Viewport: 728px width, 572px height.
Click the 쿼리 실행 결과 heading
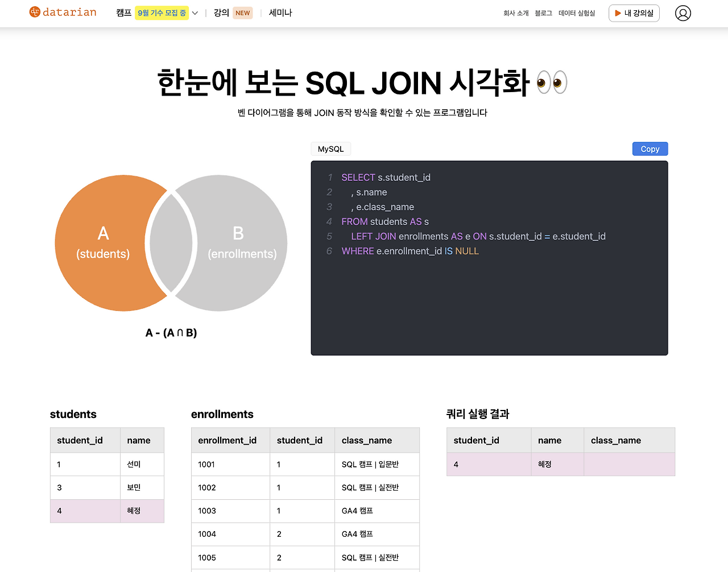tap(478, 414)
